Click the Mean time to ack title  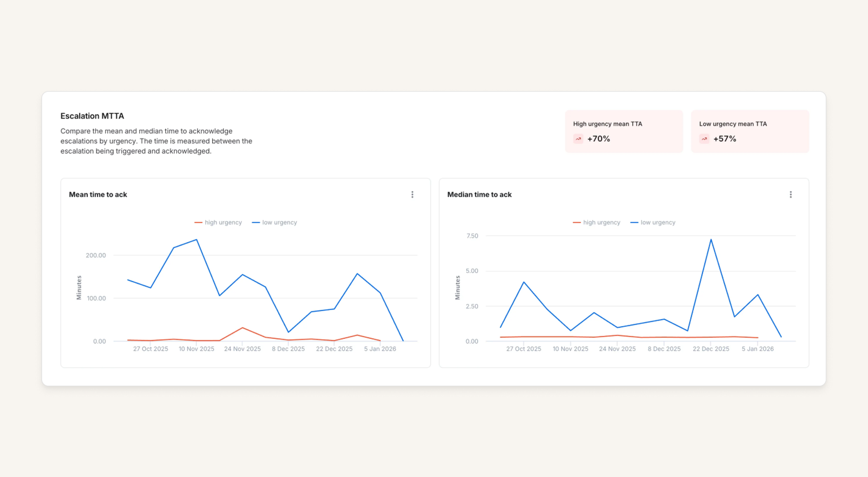(x=98, y=194)
